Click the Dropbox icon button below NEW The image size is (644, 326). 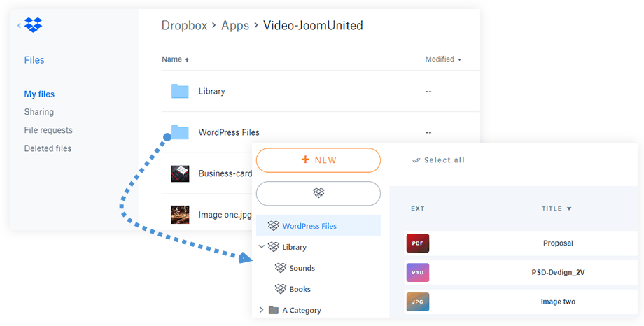[318, 193]
